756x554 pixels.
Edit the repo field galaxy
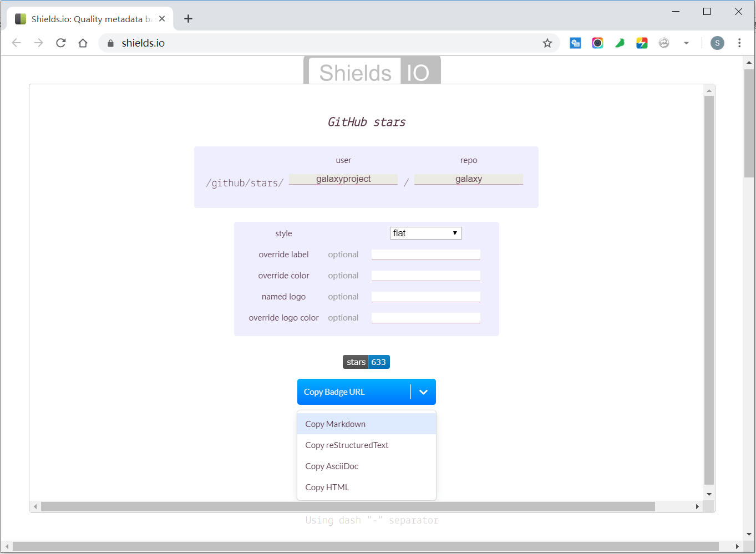469,179
